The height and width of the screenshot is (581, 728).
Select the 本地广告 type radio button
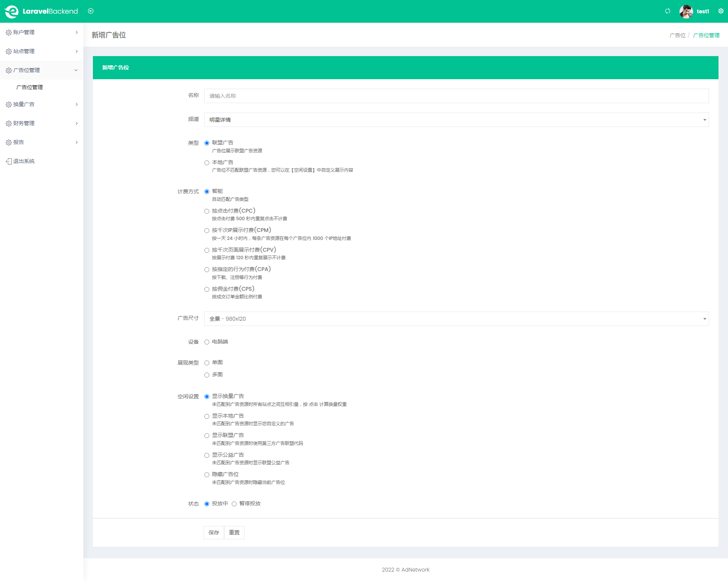point(207,163)
